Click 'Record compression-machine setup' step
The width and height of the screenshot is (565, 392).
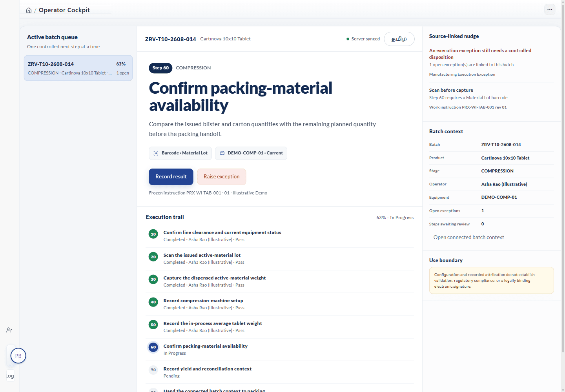click(203, 301)
